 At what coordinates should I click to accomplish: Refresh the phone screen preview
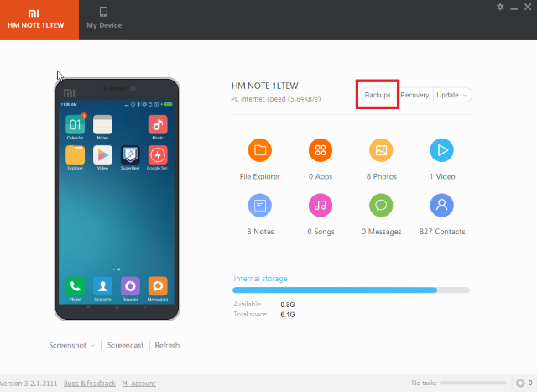coord(167,345)
